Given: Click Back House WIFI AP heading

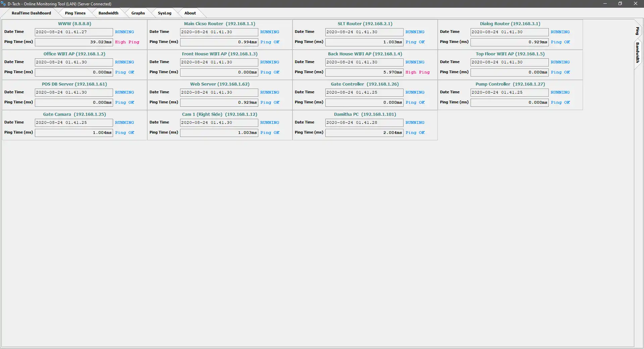Looking at the screenshot, I should [x=365, y=54].
